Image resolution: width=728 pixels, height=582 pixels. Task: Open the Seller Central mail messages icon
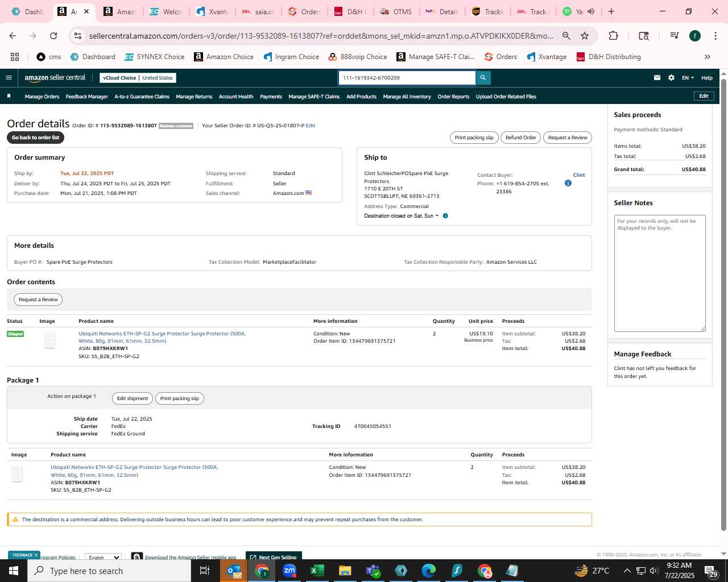click(657, 78)
